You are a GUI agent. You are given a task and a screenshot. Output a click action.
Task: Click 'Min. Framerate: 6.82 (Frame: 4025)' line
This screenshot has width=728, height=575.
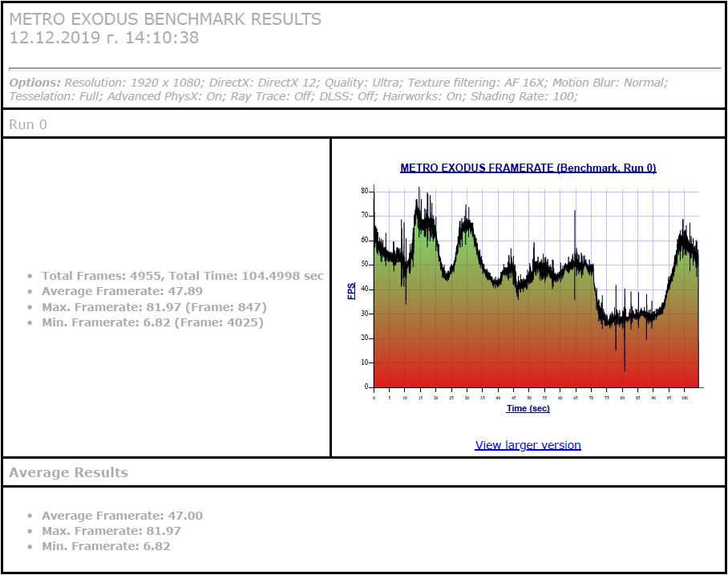coord(152,322)
